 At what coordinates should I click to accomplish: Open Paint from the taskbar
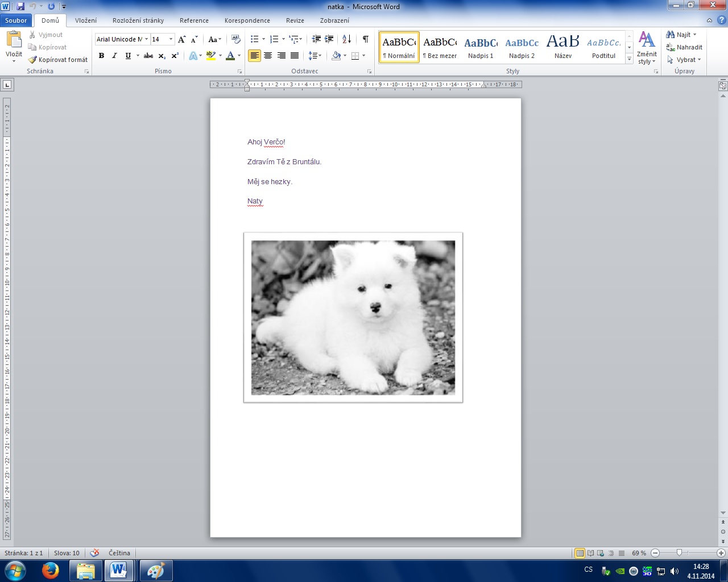coord(155,571)
